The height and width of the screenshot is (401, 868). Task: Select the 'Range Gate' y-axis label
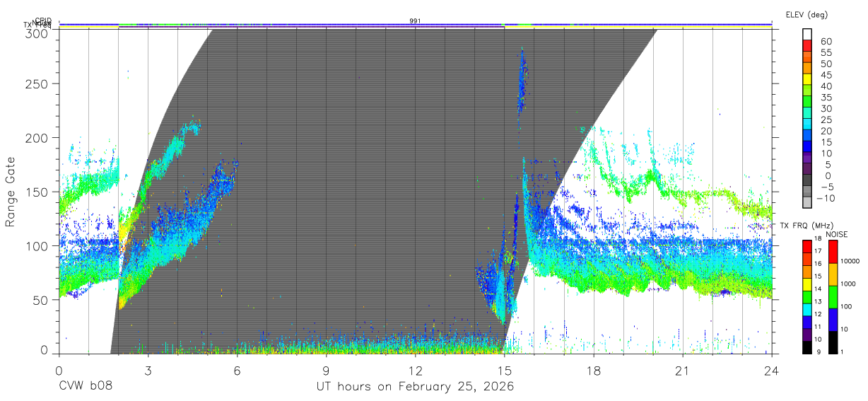click(x=11, y=192)
